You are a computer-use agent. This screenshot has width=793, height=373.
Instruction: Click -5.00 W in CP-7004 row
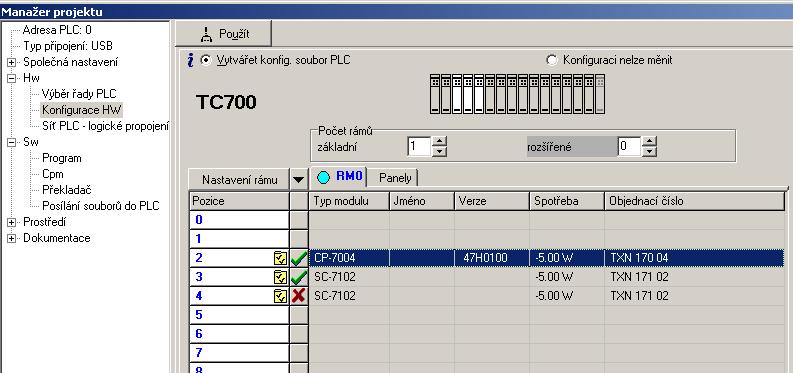(x=567, y=258)
